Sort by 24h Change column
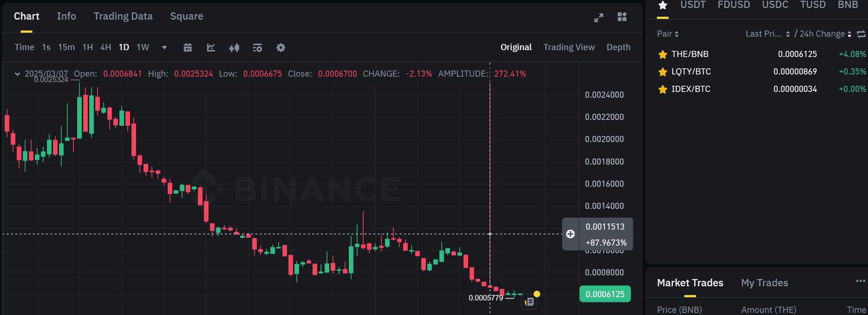The width and height of the screenshot is (868, 315). pos(825,34)
